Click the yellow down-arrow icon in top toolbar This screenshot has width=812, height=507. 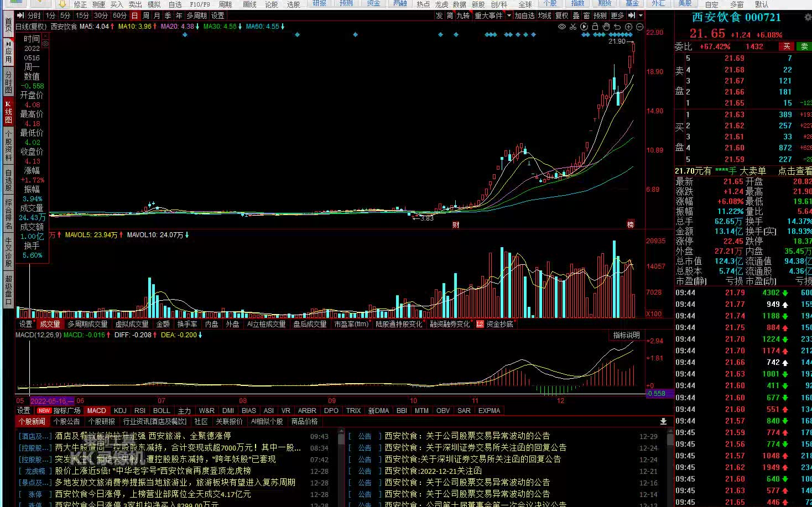pos(62,4)
